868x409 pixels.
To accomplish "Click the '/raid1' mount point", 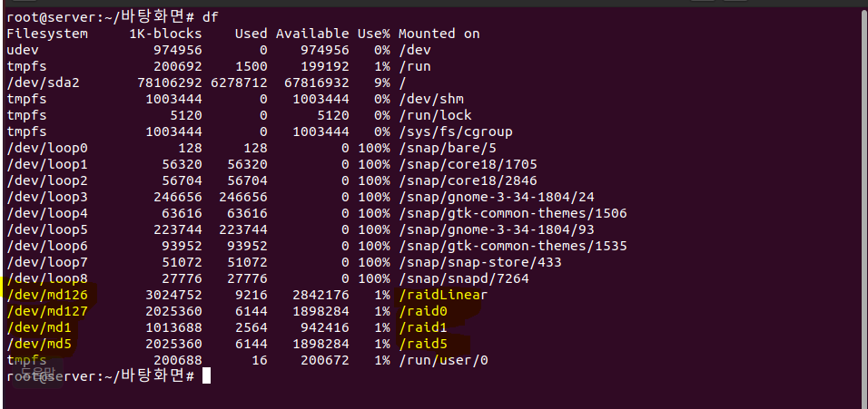I will (423, 327).
